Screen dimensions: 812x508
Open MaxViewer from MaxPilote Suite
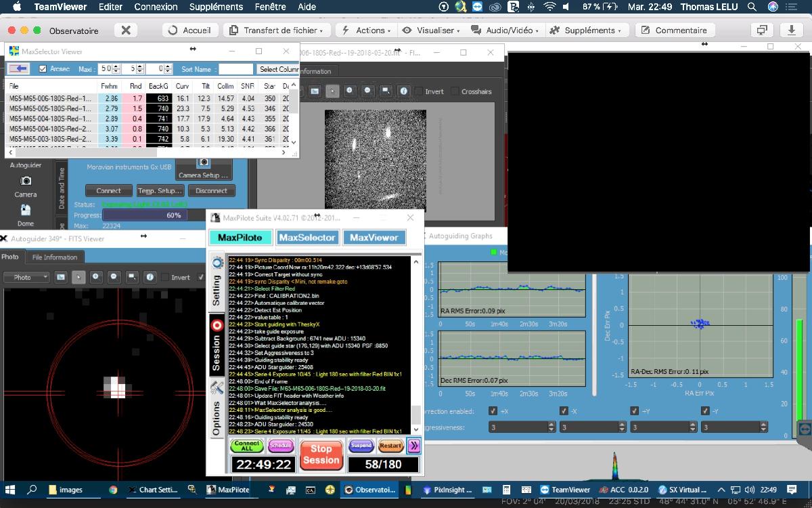pos(374,238)
